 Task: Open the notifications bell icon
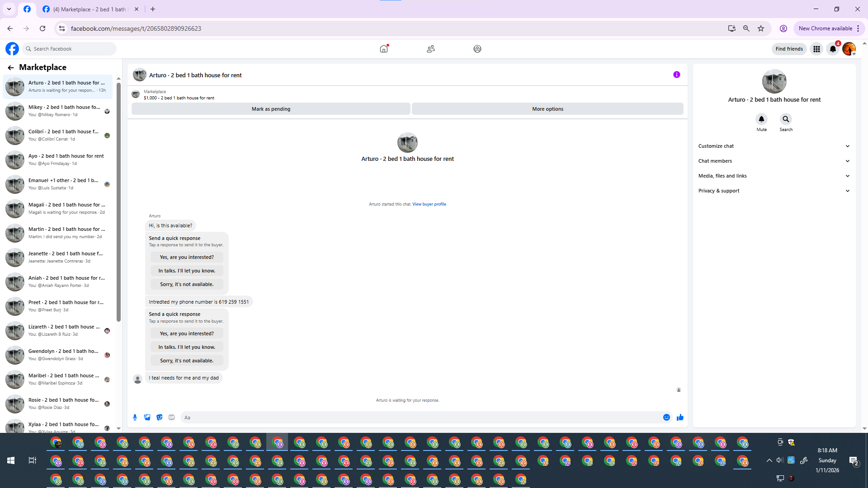[833, 49]
